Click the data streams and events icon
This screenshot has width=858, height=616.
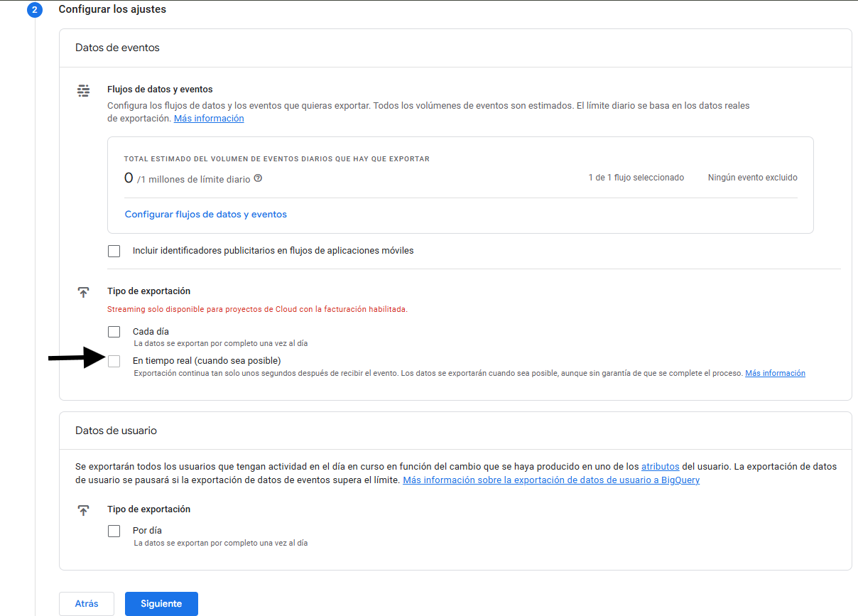[83, 90]
